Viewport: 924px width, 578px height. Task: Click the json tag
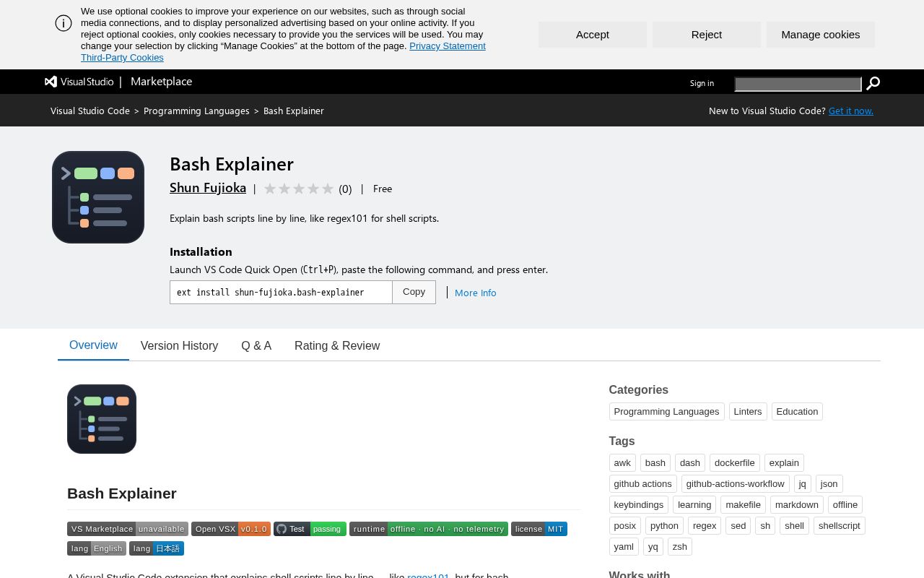tap(829, 484)
